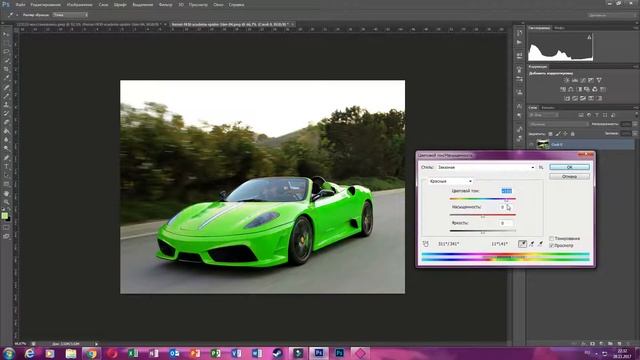
Task: Pick the Add to Sample eyedropper
Action: 531,244
